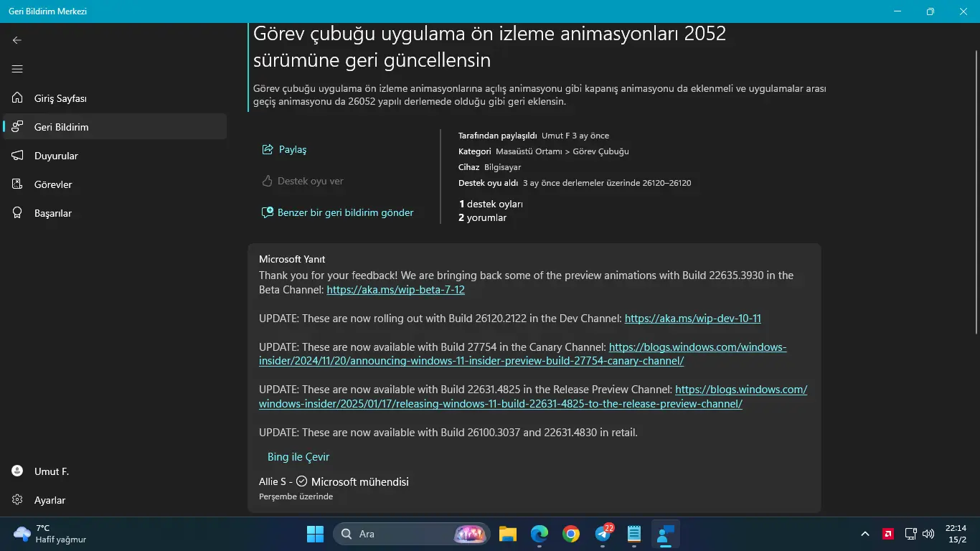Click the 'Microsoft Yanıt' heading
This screenshot has width=980, height=551.
[x=292, y=259]
